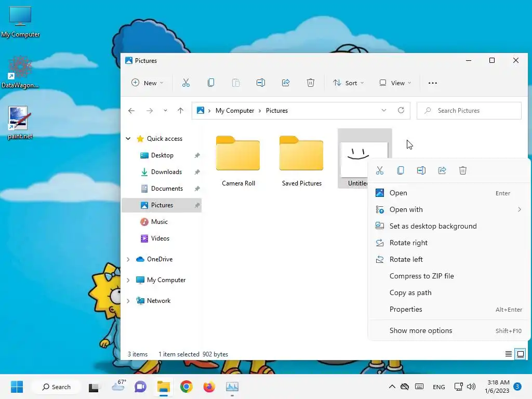Click the Rename icon in Explorer toolbar

tap(261, 83)
